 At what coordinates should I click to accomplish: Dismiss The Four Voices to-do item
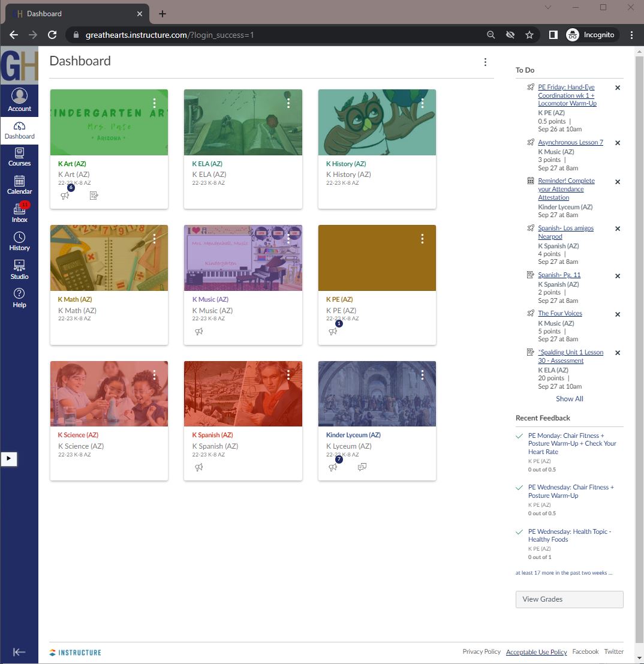tap(618, 314)
